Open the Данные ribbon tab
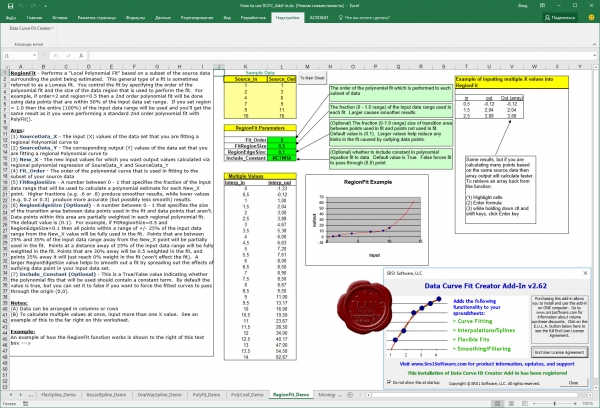 163,18
